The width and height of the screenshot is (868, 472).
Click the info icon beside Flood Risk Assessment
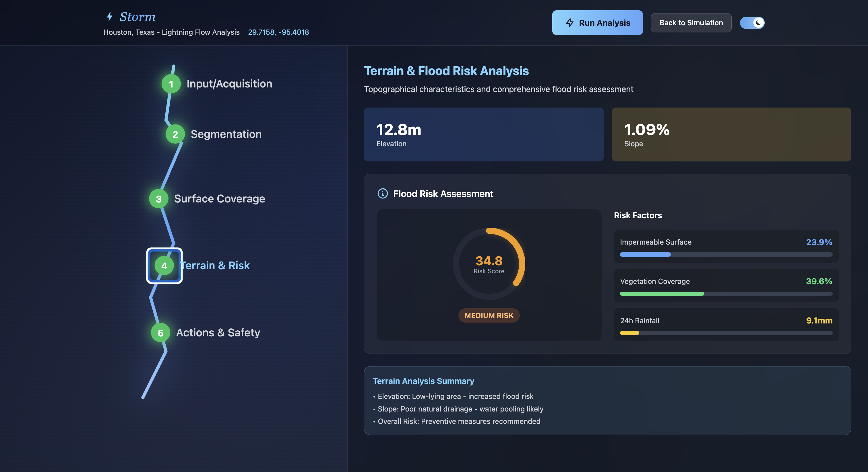382,194
